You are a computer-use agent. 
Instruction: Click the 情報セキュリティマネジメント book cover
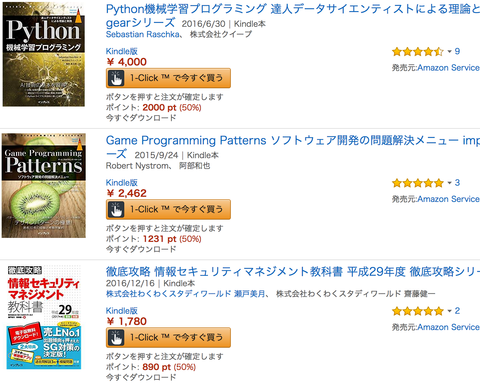pos(44,317)
